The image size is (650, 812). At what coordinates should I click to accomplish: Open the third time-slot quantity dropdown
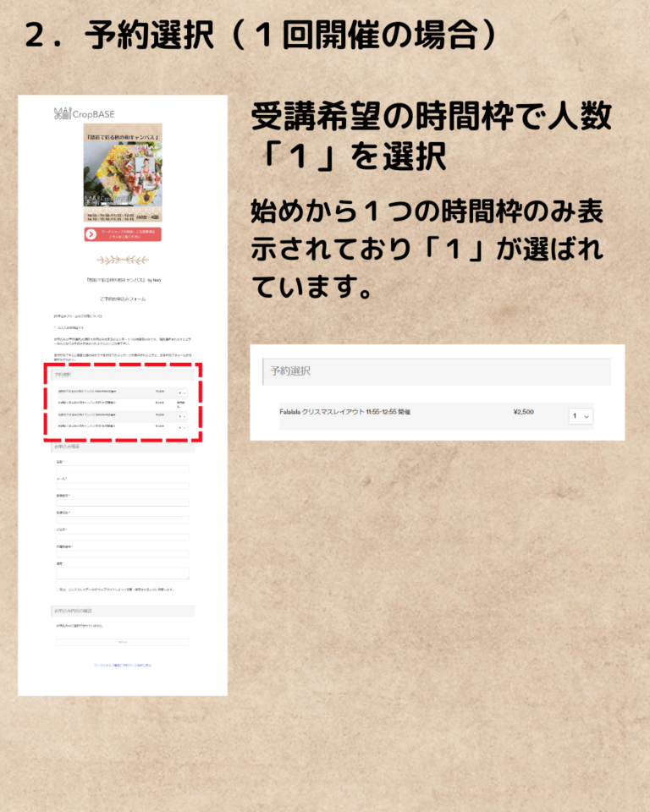coord(182,416)
